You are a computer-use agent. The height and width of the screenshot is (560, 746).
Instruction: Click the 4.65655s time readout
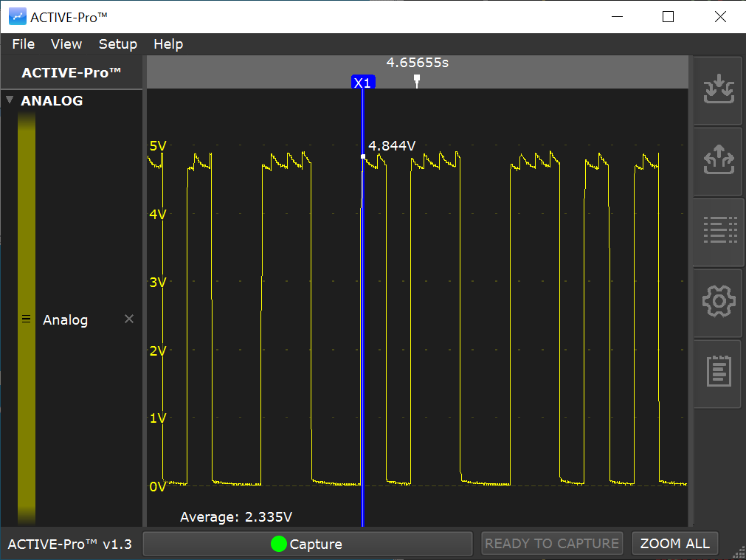417,62
